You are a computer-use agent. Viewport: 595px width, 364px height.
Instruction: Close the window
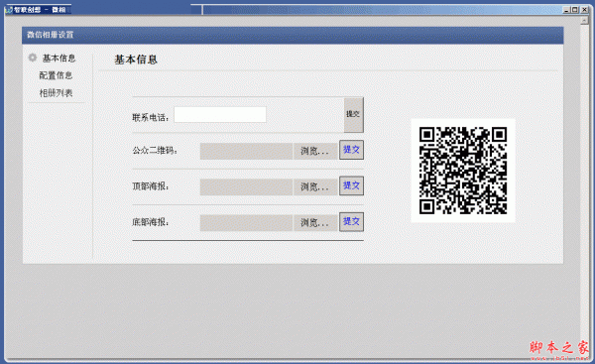tap(584, 10)
